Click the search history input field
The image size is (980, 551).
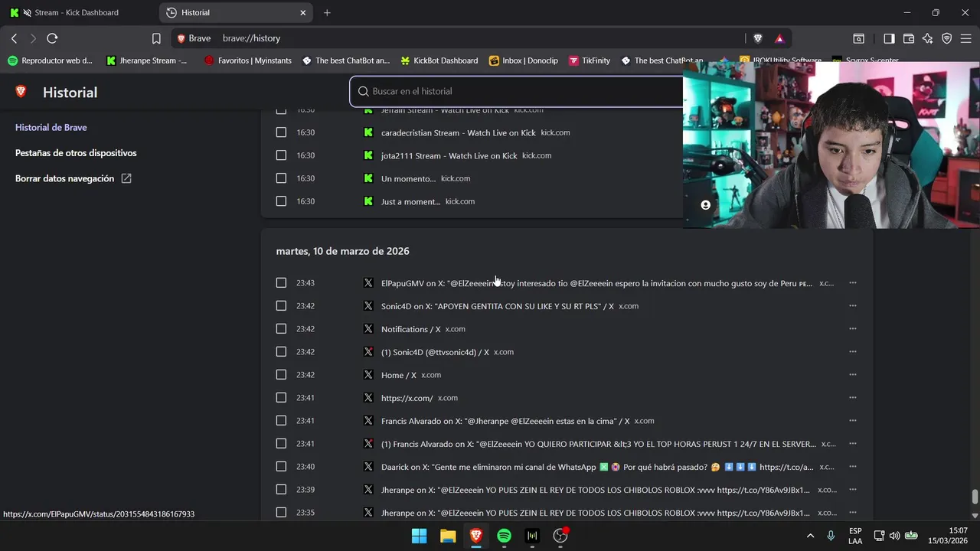pyautogui.click(x=517, y=91)
